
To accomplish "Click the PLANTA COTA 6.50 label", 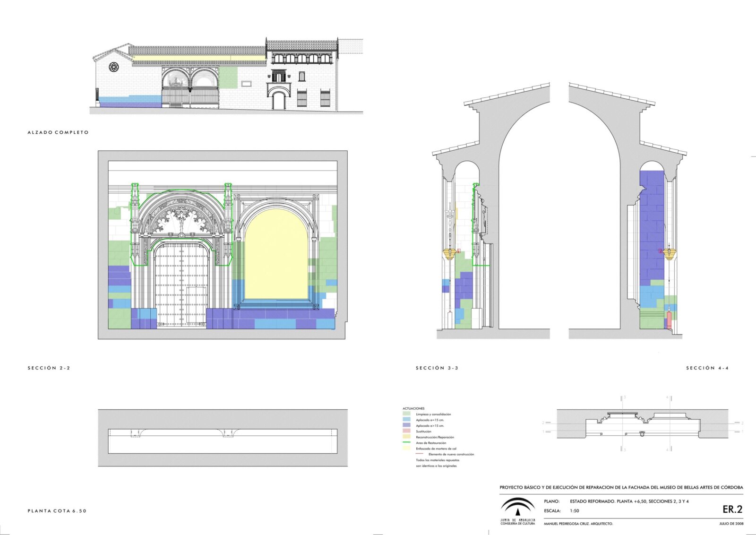I will coord(57,511).
